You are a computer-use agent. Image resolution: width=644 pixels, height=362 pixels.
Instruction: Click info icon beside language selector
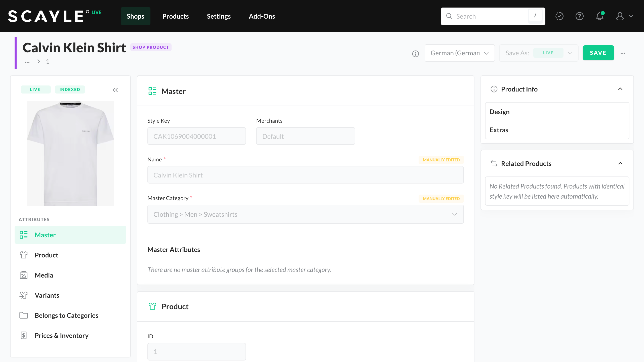(x=416, y=54)
